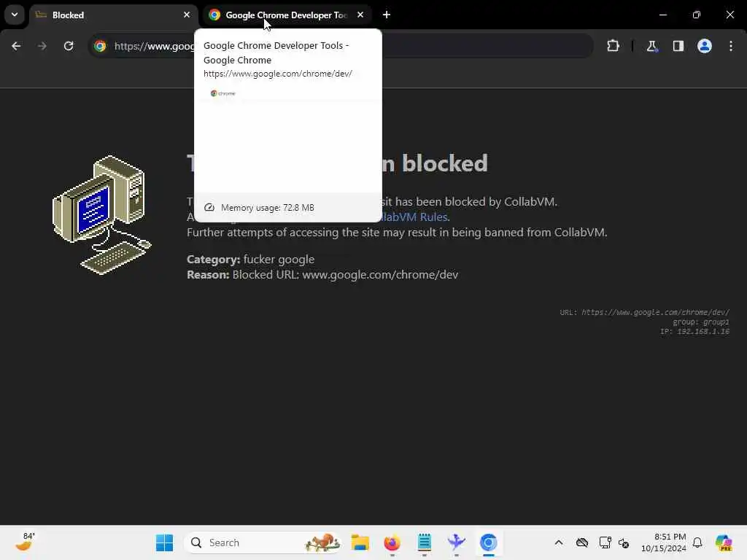
Task: Open File Explorer from taskbar
Action: coord(360,542)
